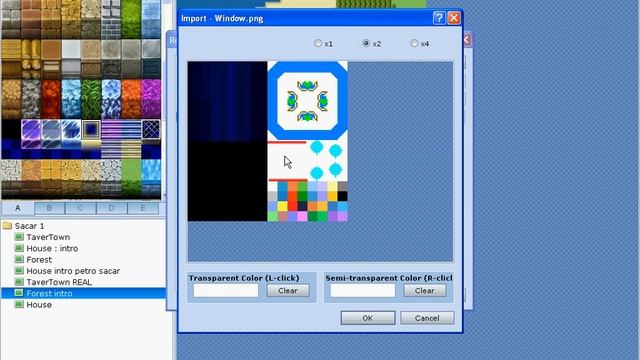Screen dimensions: 640x360
Task: Click the color palette grid in preview
Action: (308, 201)
